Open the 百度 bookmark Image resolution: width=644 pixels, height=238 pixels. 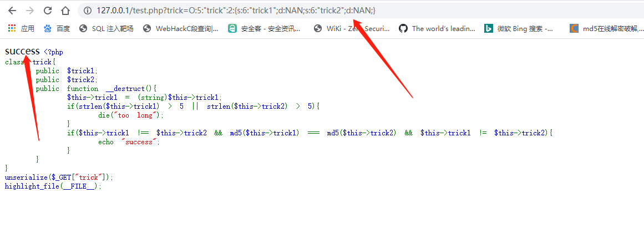tap(57, 28)
